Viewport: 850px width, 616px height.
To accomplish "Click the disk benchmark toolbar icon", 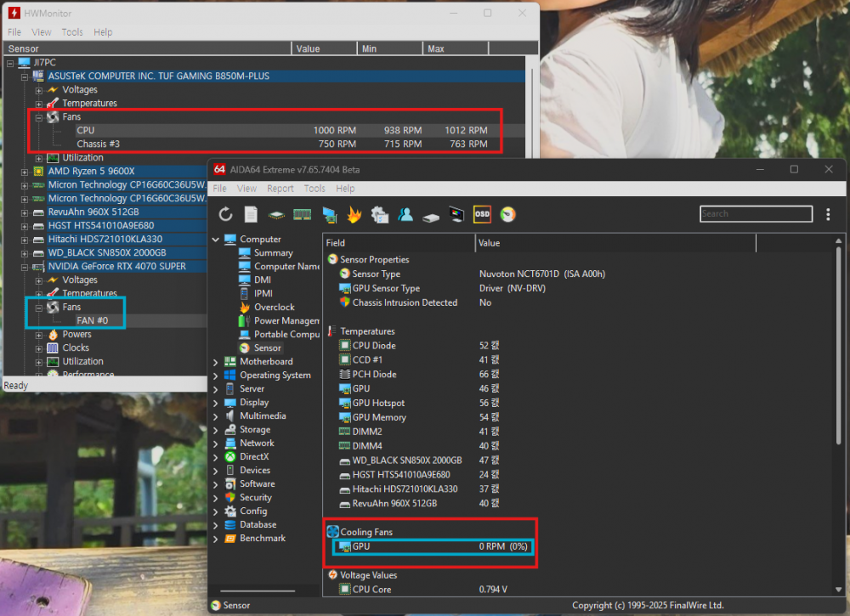I will 431,214.
